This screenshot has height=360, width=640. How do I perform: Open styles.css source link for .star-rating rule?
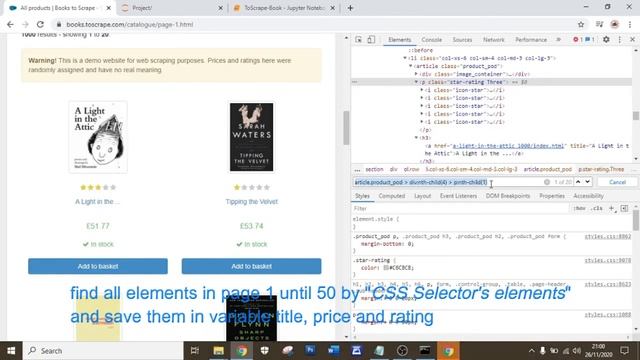pyautogui.click(x=607, y=260)
